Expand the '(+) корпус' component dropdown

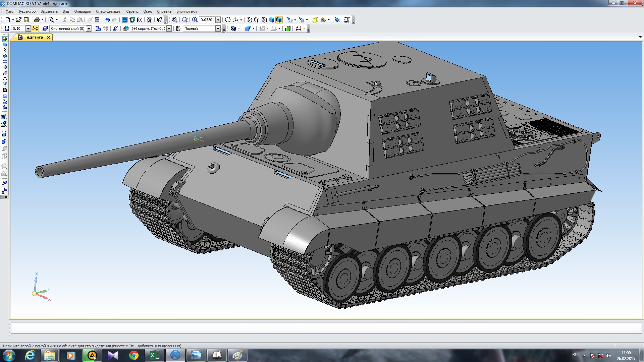click(x=169, y=28)
